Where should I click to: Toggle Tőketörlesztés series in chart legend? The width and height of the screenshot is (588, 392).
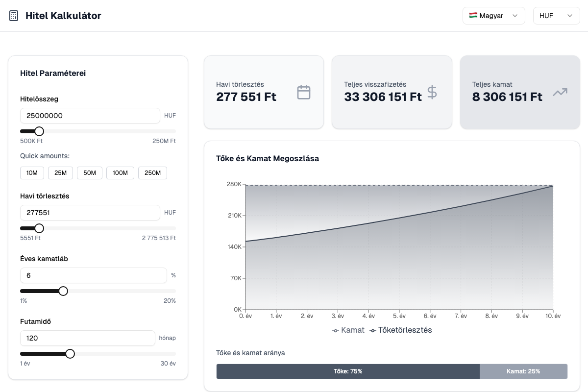tap(400, 330)
